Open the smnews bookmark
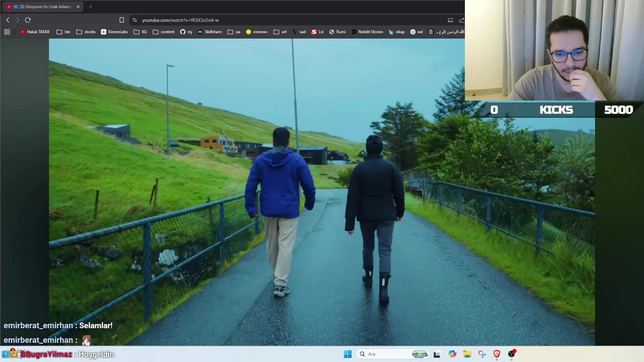 click(257, 32)
